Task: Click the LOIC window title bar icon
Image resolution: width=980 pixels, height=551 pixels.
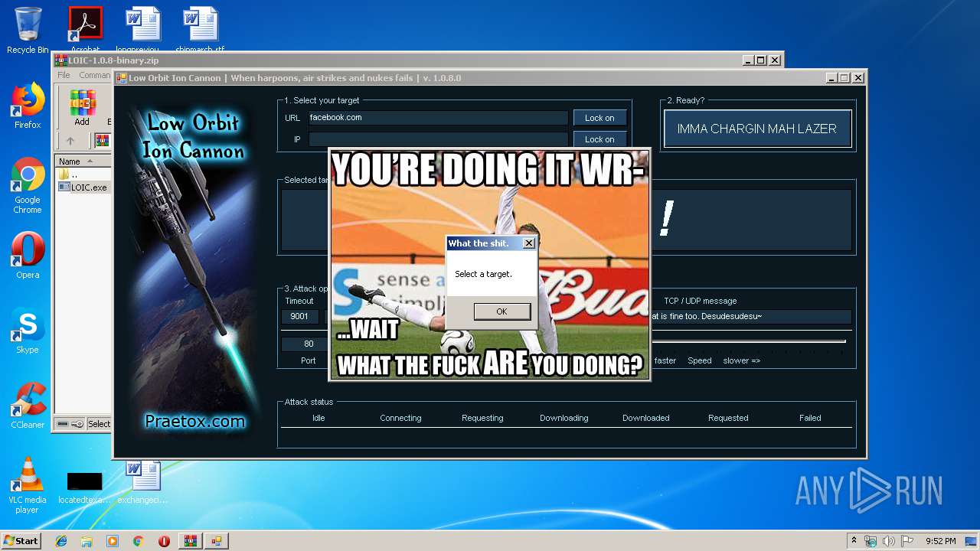Action: tap(121, 78)
